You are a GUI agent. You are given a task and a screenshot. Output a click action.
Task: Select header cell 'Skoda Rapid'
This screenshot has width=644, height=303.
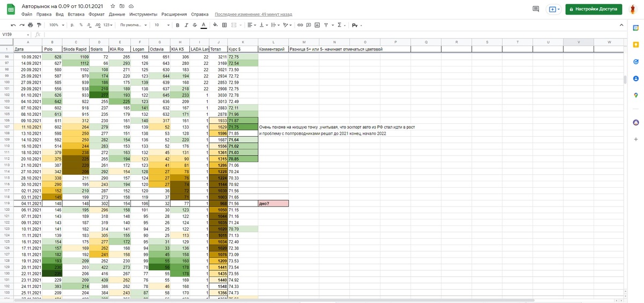[x=75, y=49]
